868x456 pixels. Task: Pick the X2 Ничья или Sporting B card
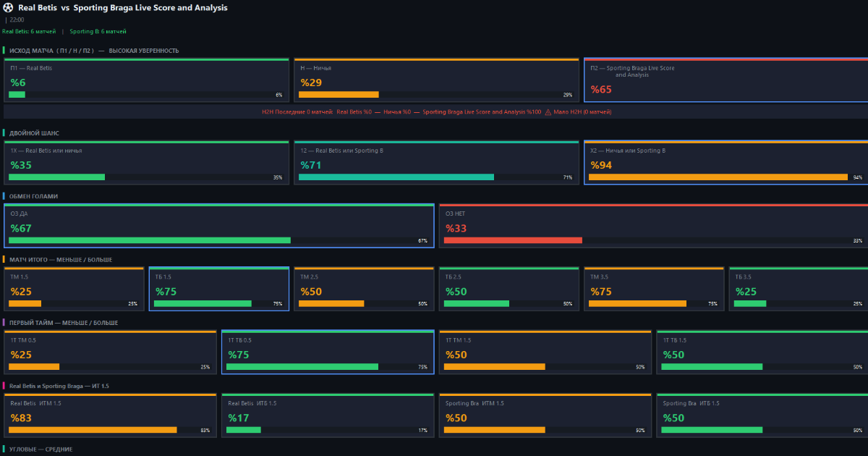tap(726, 163)
